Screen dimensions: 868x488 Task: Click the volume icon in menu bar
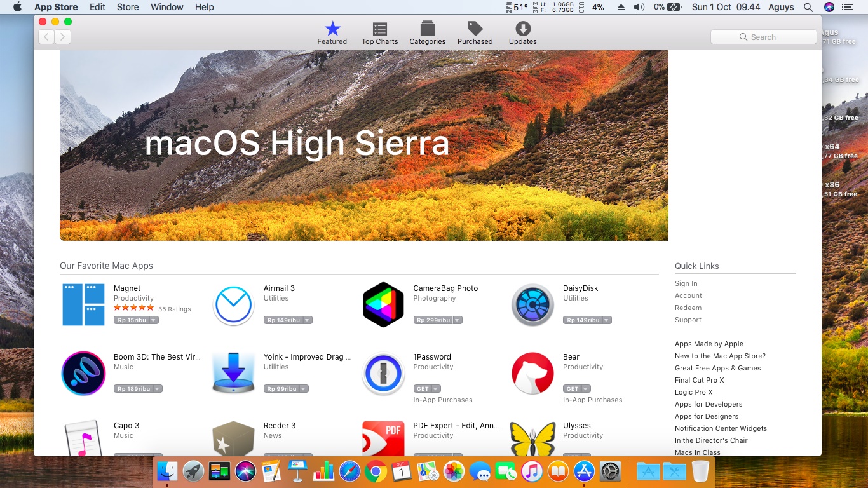coord(639,7)
